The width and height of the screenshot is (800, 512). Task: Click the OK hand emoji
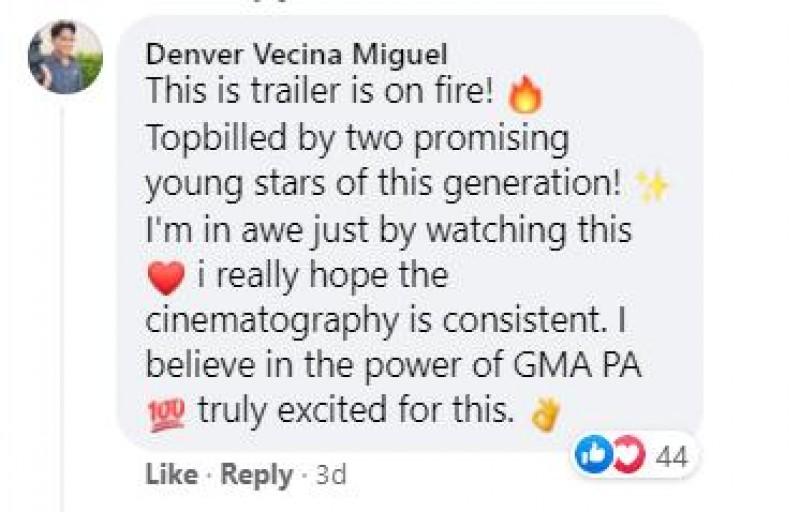click(544, 413)
